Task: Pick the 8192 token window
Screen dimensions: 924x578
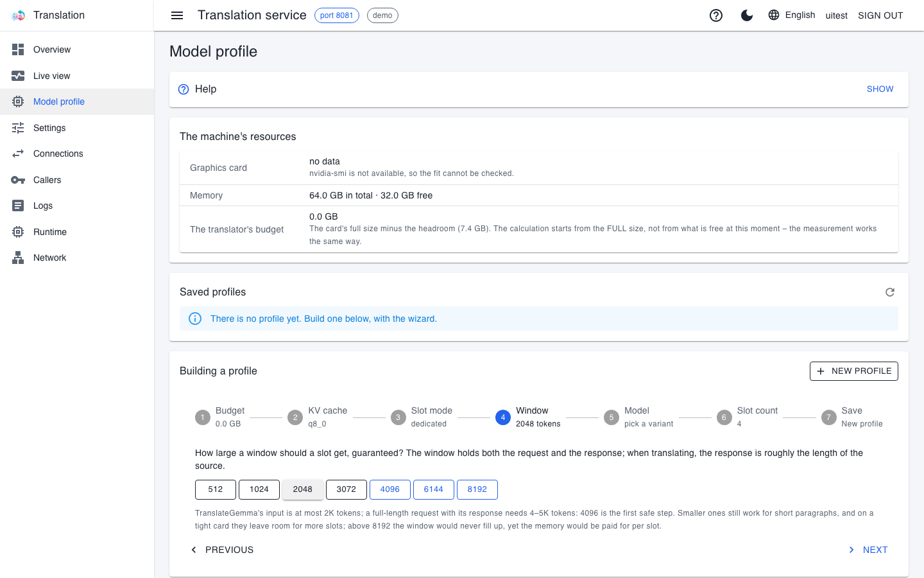Action: (477, 489)
